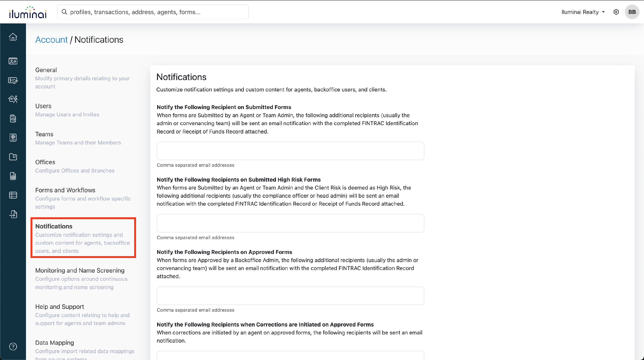Click the Approved Forms recipients email field
The height and width of the screenshot is (360, 644).
tap(290, 296)
